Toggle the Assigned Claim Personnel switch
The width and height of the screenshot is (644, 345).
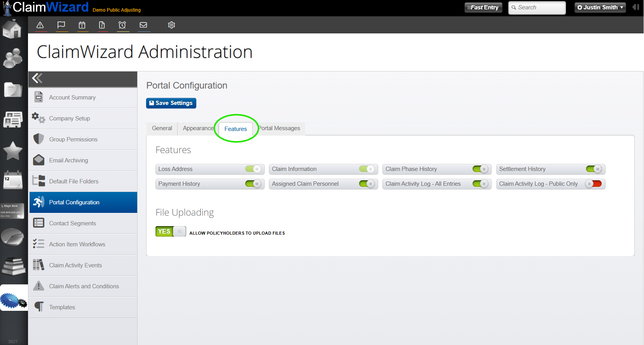click(367, 184)
